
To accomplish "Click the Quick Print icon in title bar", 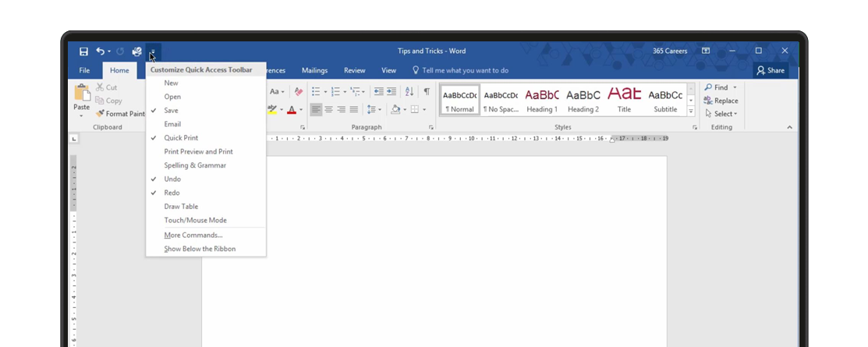I will pos(136,51).
